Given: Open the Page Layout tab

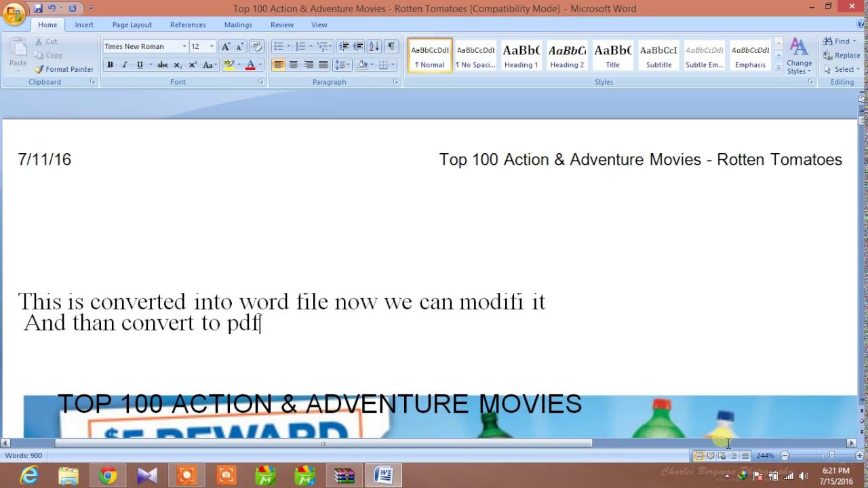Looking at the screenshot, I should [x=132, y=24].
